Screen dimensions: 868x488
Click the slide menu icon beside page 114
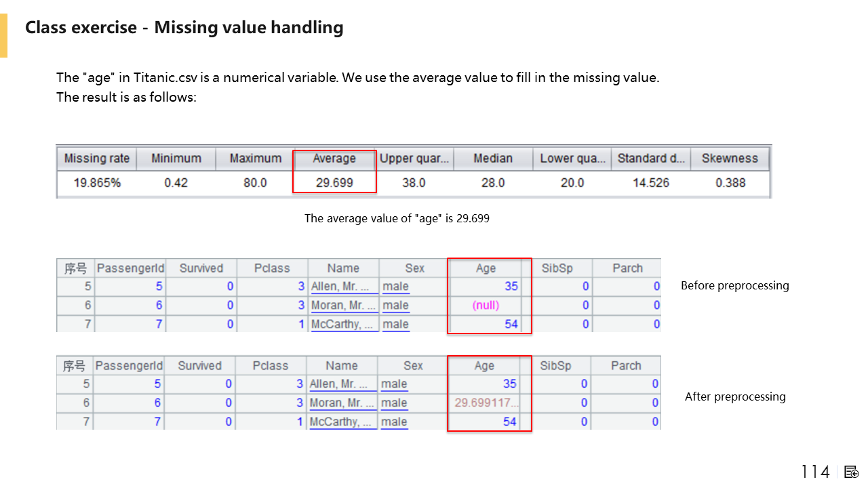[x=852, y=472]
